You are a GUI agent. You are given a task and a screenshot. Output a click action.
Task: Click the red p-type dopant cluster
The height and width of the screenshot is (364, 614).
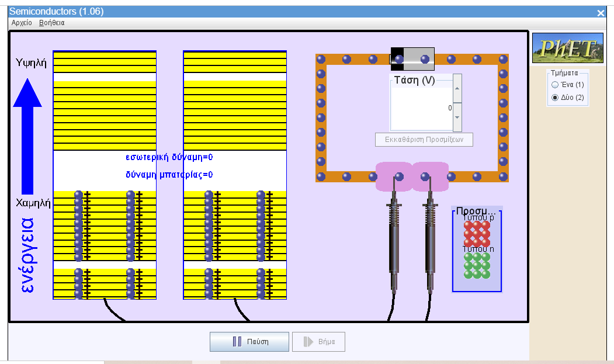[x=477, y=234]
